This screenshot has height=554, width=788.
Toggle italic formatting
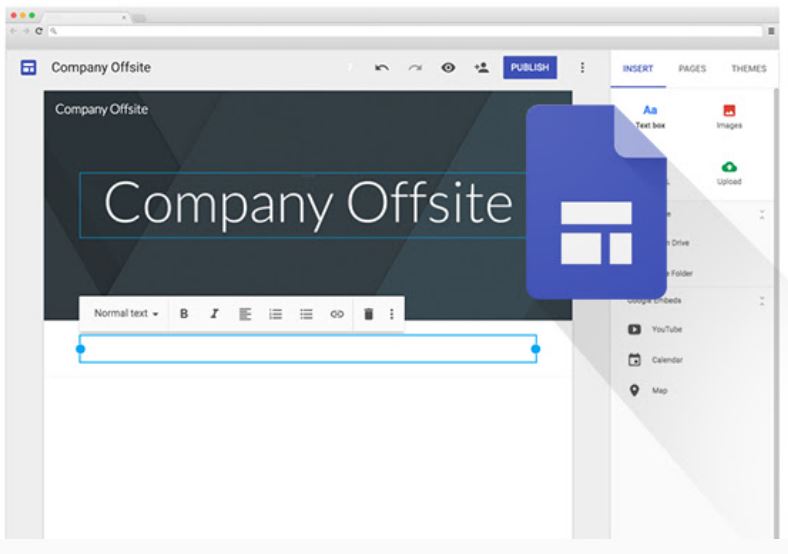pyautogui.click(x=215, y=314)
